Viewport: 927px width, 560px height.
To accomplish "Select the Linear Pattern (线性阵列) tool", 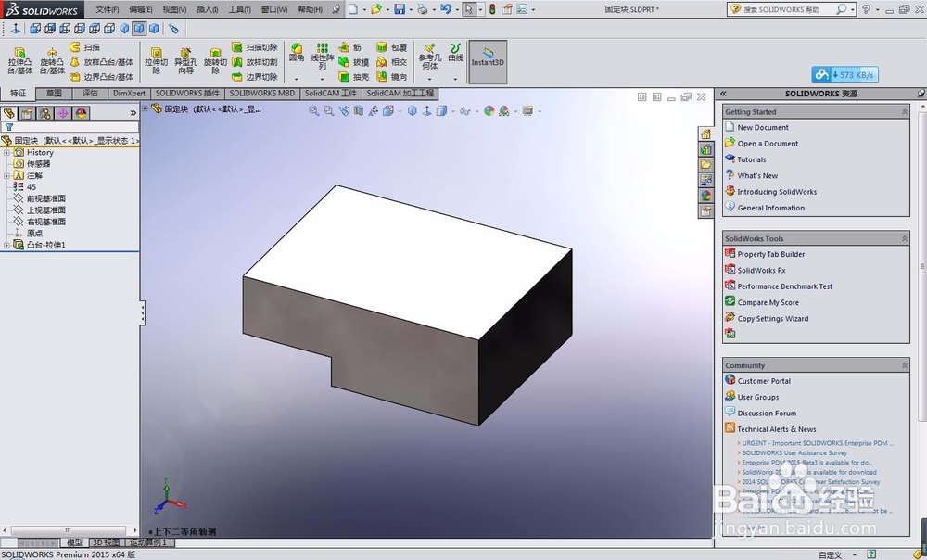I will pyautogui.click(x=323, y=57).
